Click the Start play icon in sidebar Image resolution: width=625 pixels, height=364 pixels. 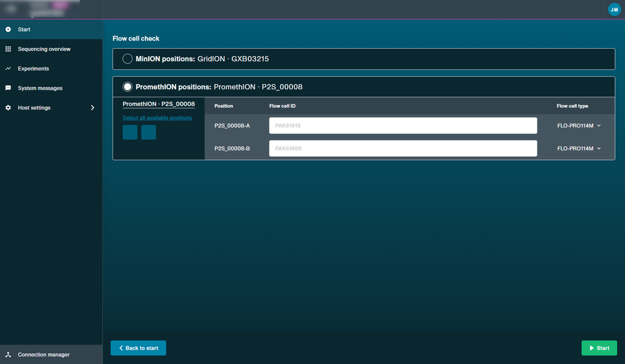pyautogui.click(x=8, y=29)
